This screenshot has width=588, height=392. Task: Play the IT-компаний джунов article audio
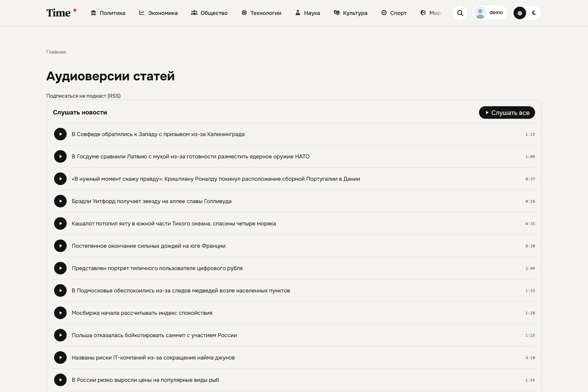pyautogui.click(x=60, y=357)
